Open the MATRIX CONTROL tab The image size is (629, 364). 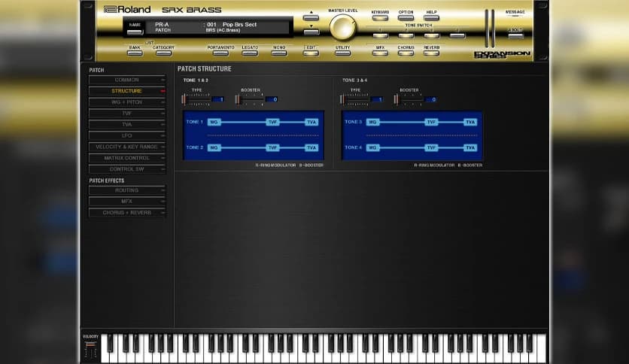(126, 158)
